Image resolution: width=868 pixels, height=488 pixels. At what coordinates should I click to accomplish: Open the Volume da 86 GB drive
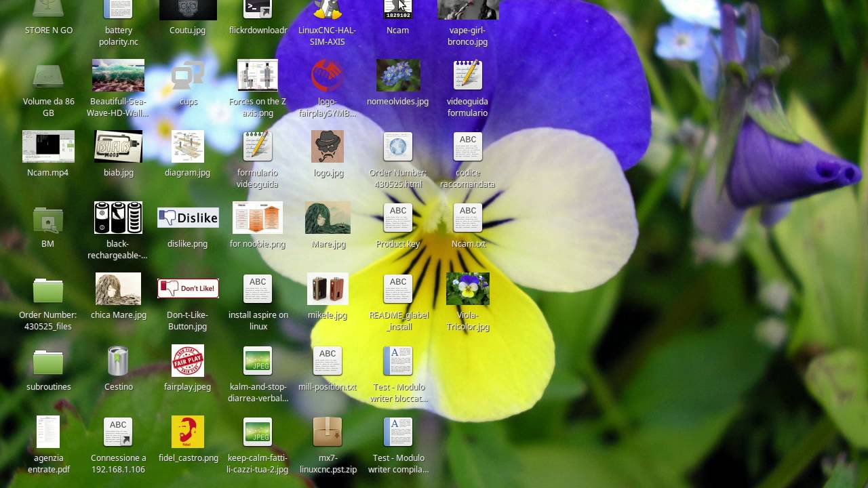pyautogui.click(x=48, y=75)
